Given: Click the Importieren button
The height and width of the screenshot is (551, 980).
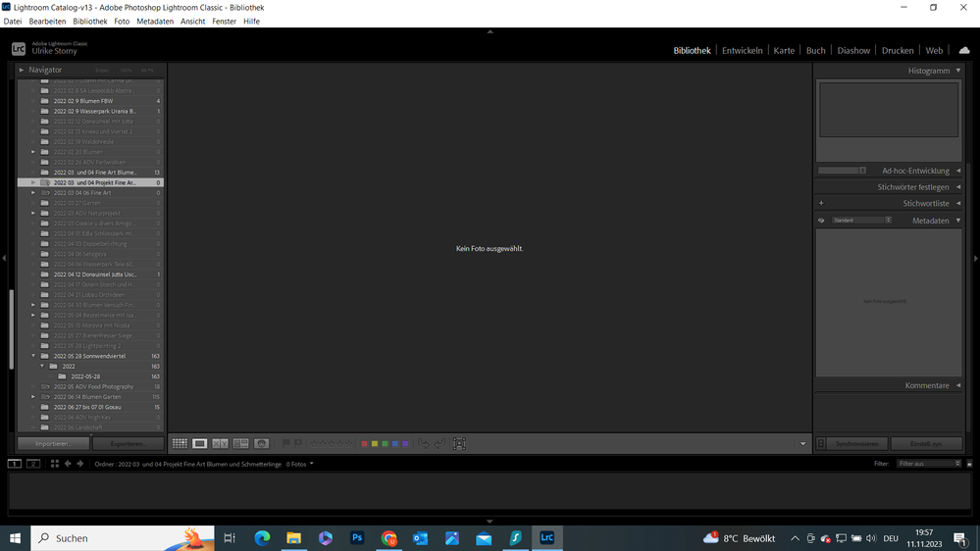Looking at the screenshot, I should (54, 443).
